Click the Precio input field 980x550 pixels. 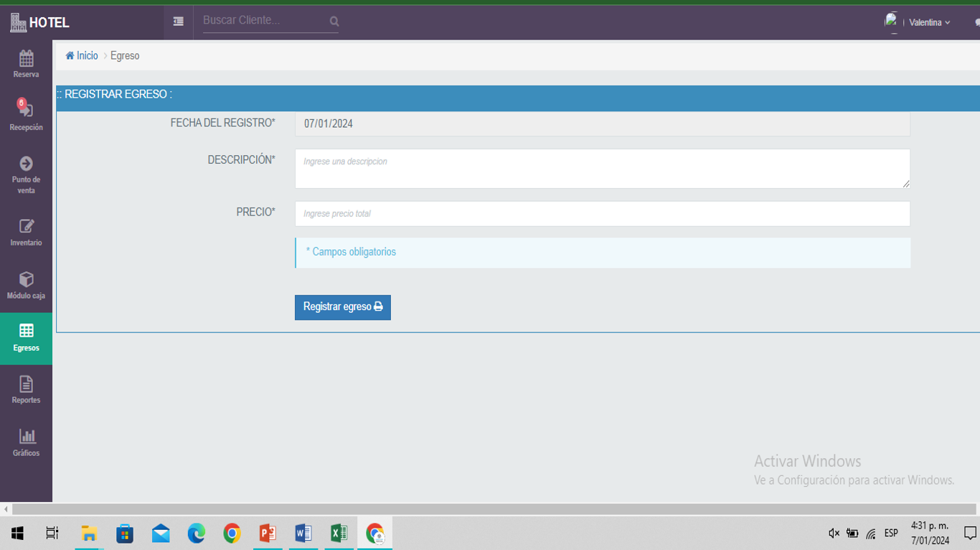coord(603,213)
